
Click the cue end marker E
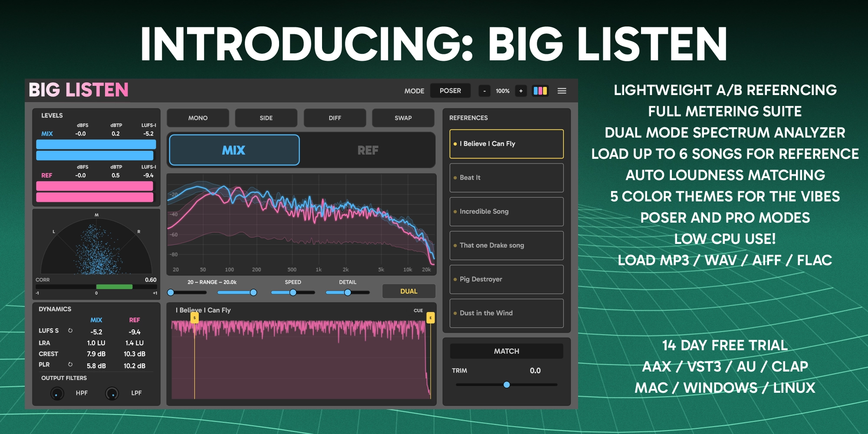[431, 318]
